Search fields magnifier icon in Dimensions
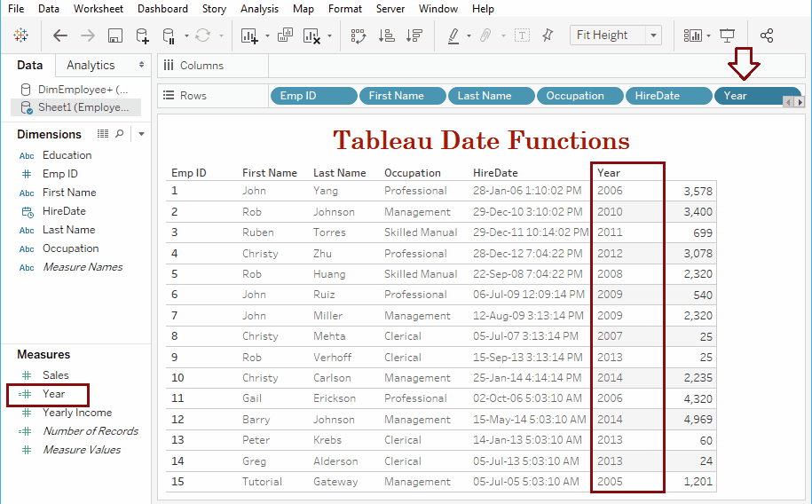Image resolution: width=812 pixels, height=504 pixels. 120,134
